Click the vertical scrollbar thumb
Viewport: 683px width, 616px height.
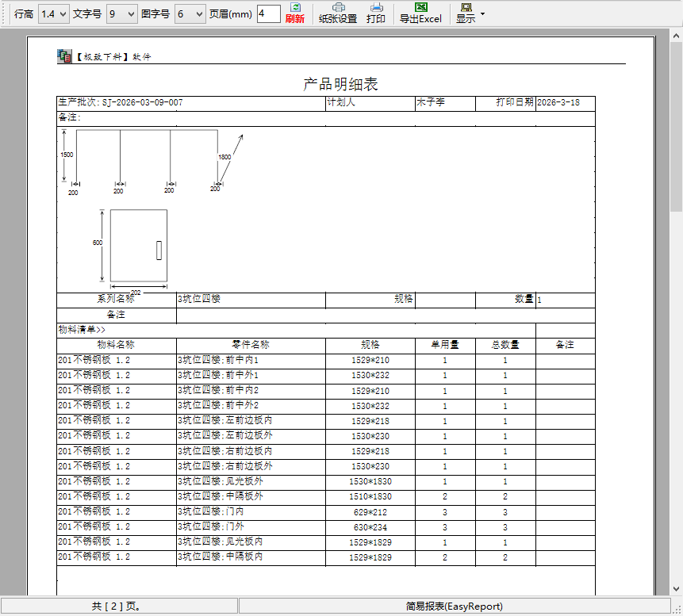(x=675, y=127)
